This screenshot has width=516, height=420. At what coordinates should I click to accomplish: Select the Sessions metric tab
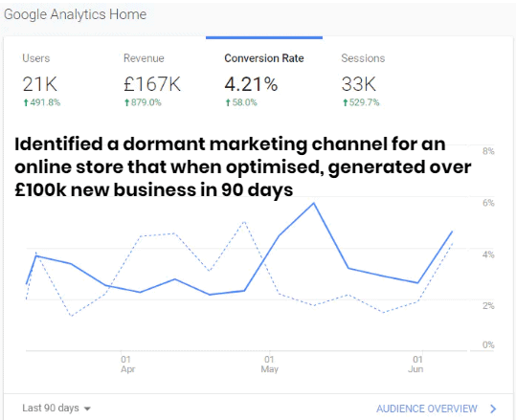[363, 80]
